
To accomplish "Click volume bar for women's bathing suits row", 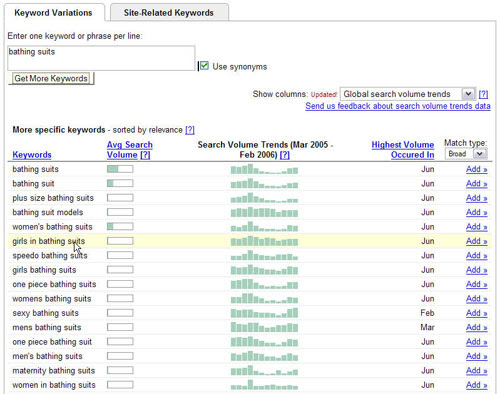I will 120,227.
